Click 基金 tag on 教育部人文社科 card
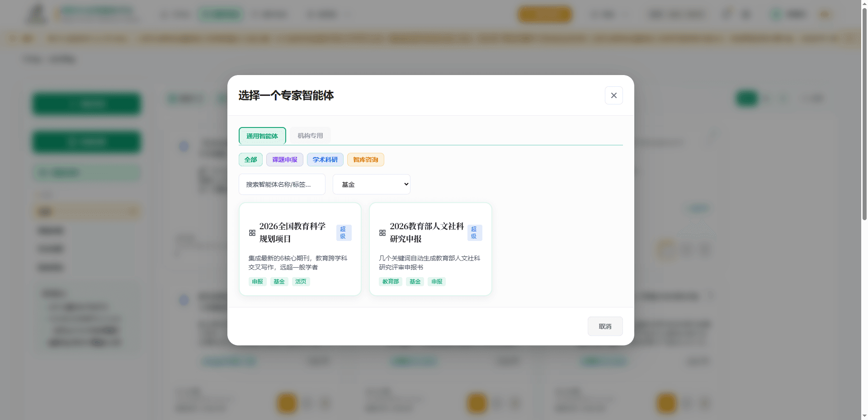Image resolution: width=868 pixels, height=420 pixels. (415, 282)
